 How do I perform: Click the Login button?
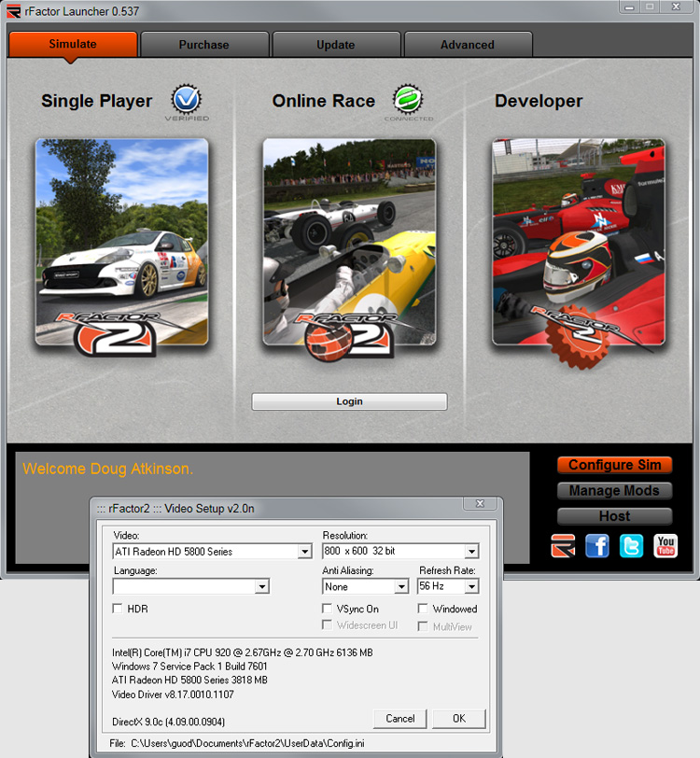(x=349, y=401)
